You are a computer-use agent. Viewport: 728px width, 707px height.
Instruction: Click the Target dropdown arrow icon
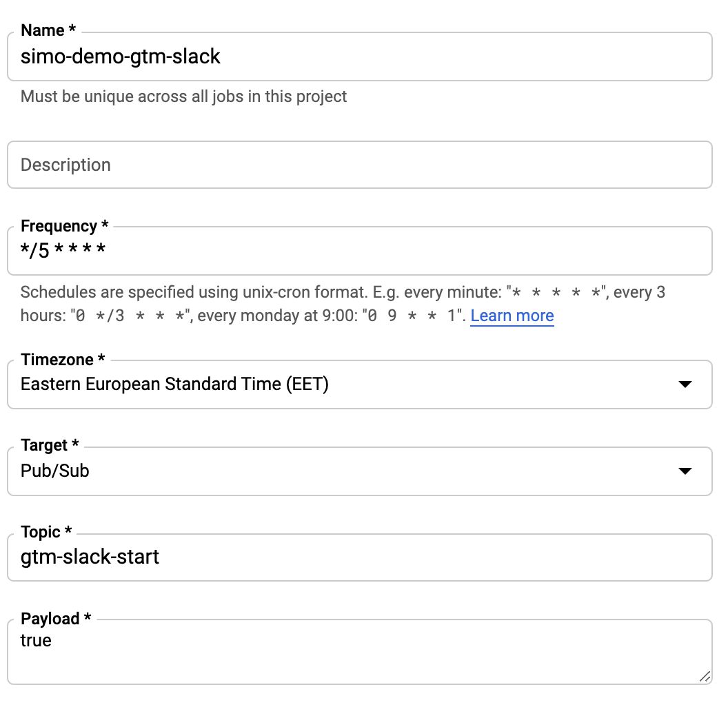click(685, 471)
